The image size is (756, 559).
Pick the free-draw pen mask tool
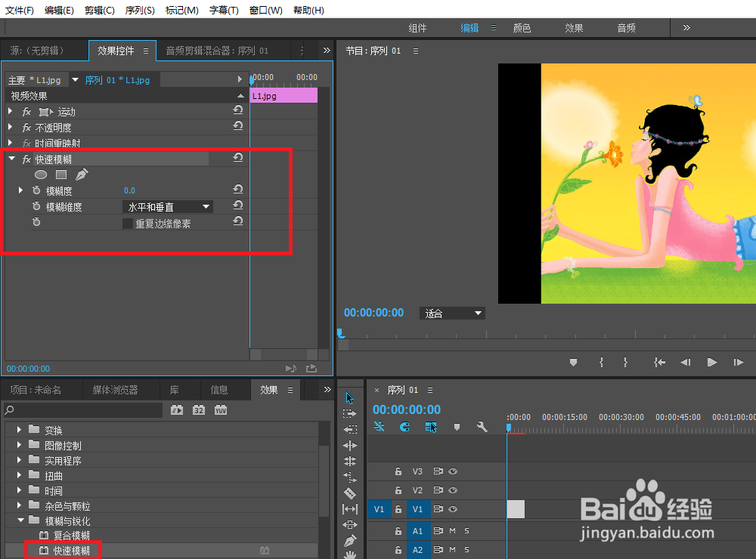pyautogui.click(x=82, y=174)
